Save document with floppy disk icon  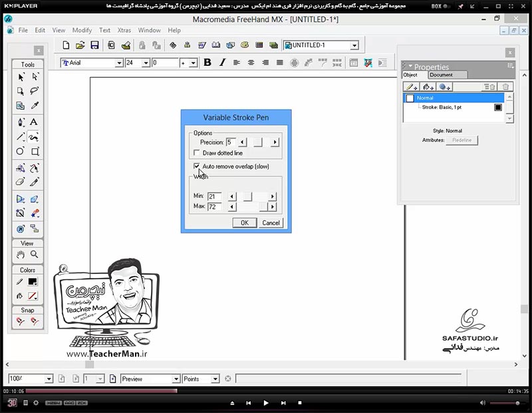pos(94,45)
